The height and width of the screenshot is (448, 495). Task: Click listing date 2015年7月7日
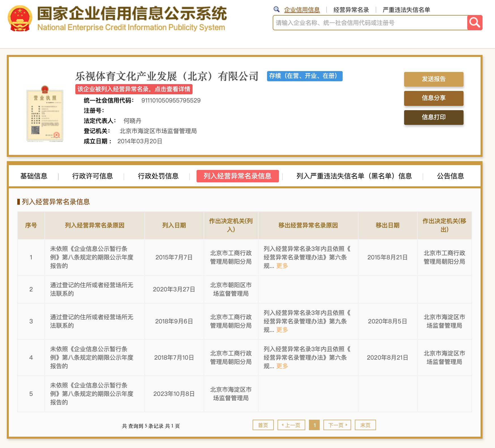(x=174, y=257)
